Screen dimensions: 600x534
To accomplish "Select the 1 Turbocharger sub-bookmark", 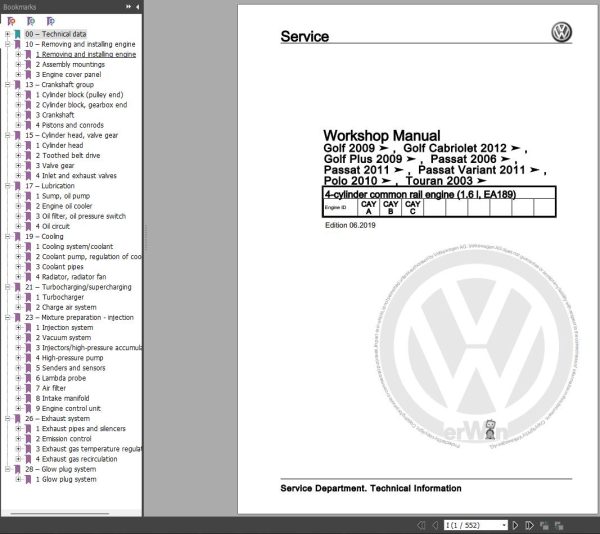I will (60, 297).
